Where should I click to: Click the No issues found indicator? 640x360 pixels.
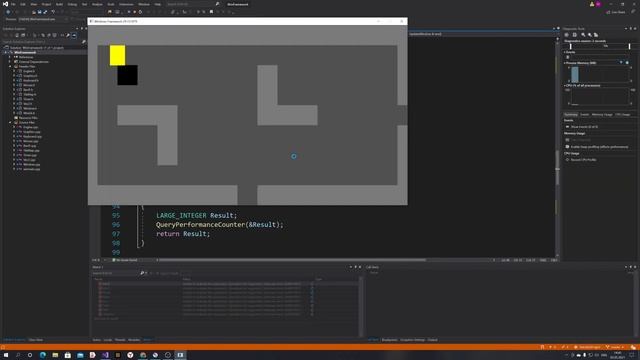(x=125, y=260)
